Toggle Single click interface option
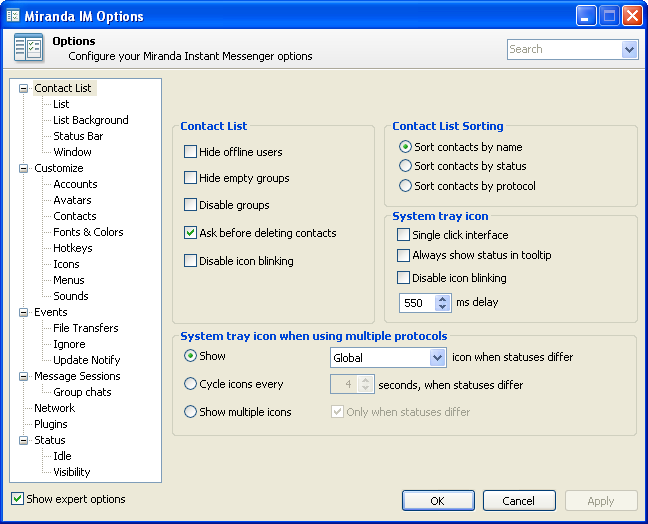 point(404,235)
